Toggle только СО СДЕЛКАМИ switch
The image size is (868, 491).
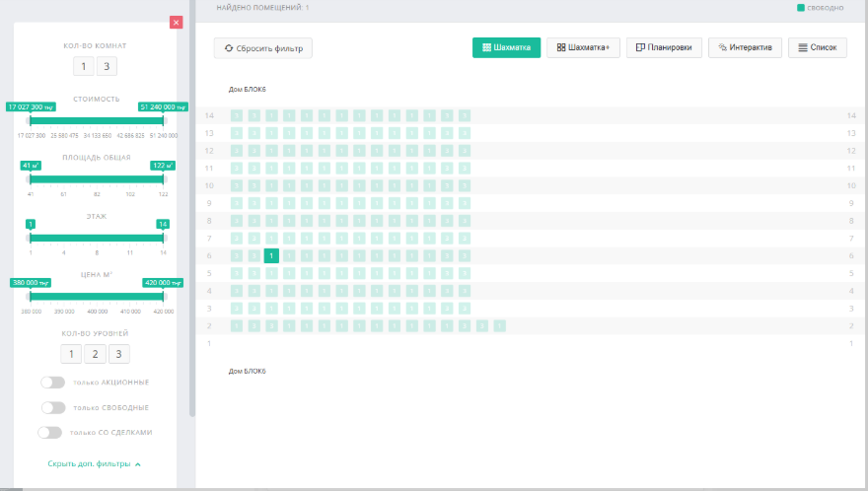(49, 432)
